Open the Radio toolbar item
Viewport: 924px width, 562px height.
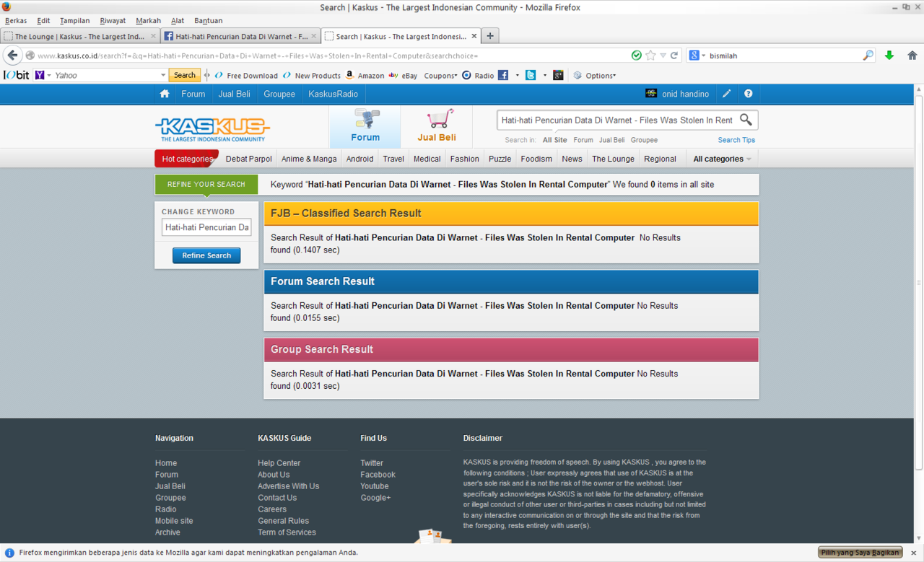pos(478,75)
